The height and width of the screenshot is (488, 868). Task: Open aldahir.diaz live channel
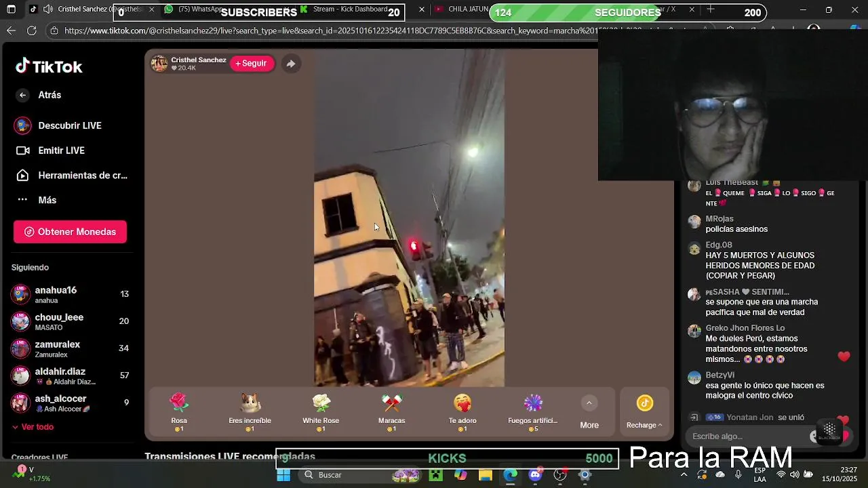[x=70, y=375]
